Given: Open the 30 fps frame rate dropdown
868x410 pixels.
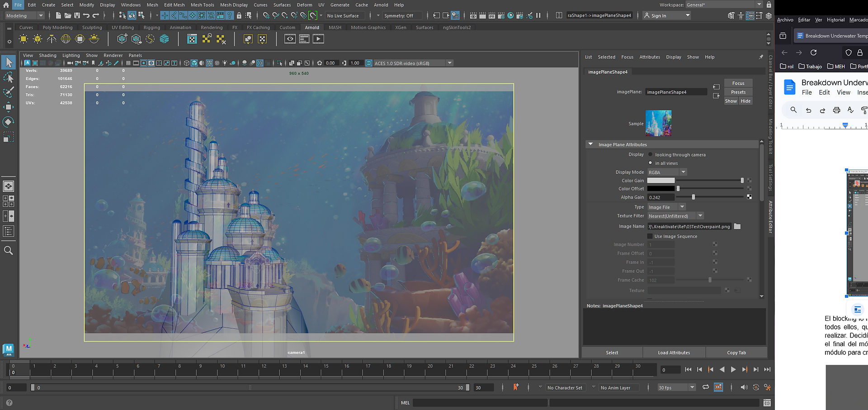Looking at the screenshot, I should click(x=676, y=387).
